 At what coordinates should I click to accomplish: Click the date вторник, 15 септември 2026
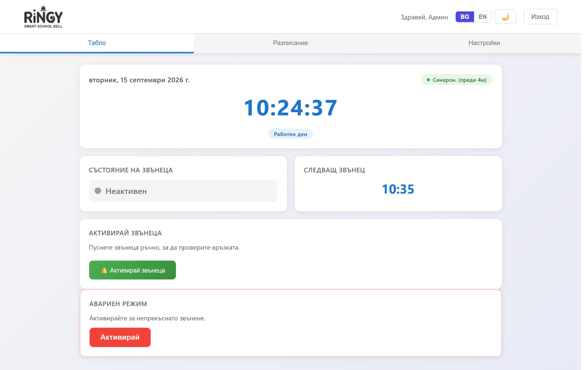tap(139, 80)
